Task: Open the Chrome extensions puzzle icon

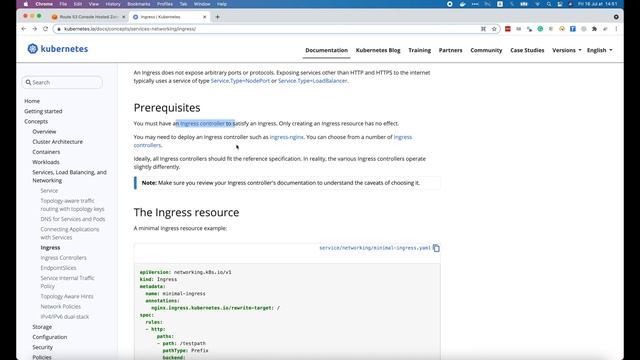Action: [x=594, y=29]
